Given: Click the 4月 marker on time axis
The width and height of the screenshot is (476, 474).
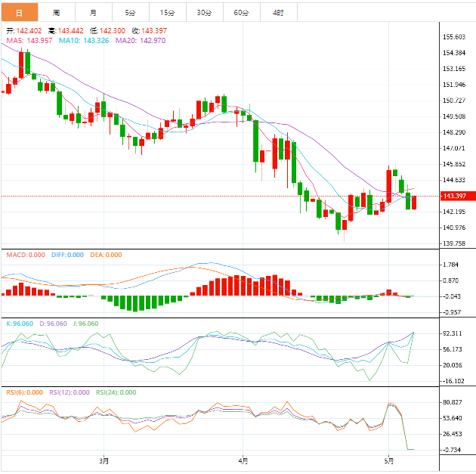Looking at the screenshot, I should (x=243, y=460).
